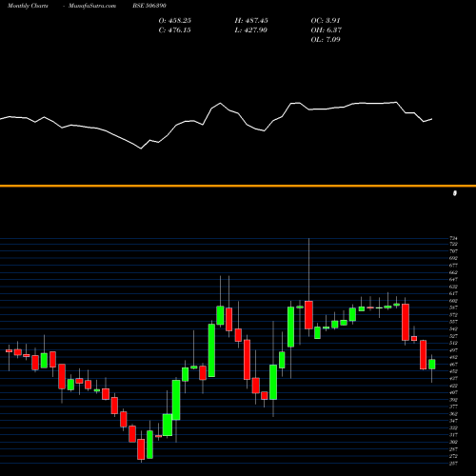This screenshot has height=476, width=476.
Task: Click the OC: 3.91 value
Action: click(326, 21)
